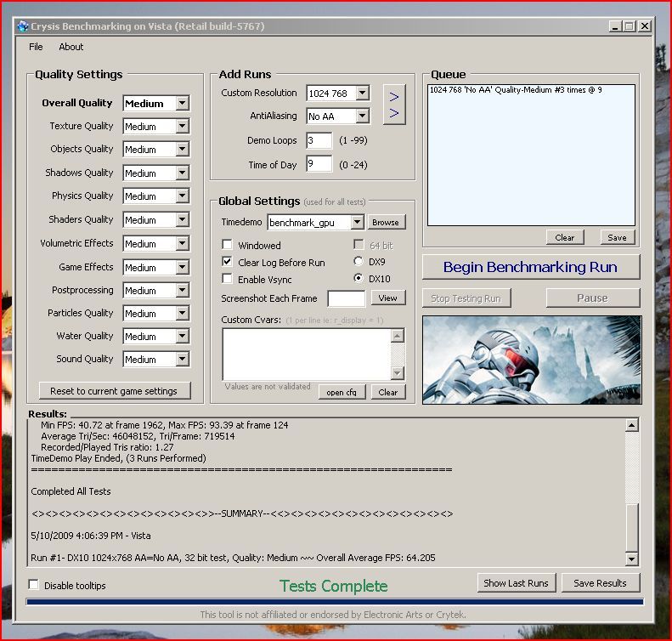Click the Pause button

point(593,298)
